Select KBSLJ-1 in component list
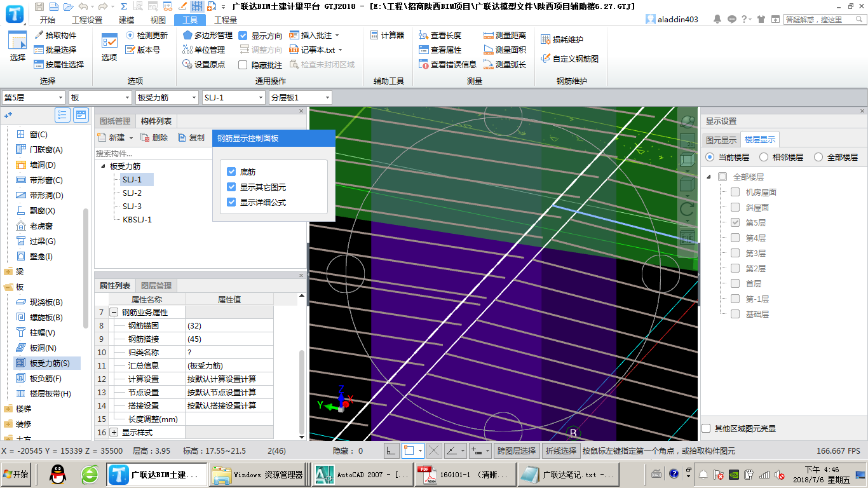 click(x=137, y=219)
